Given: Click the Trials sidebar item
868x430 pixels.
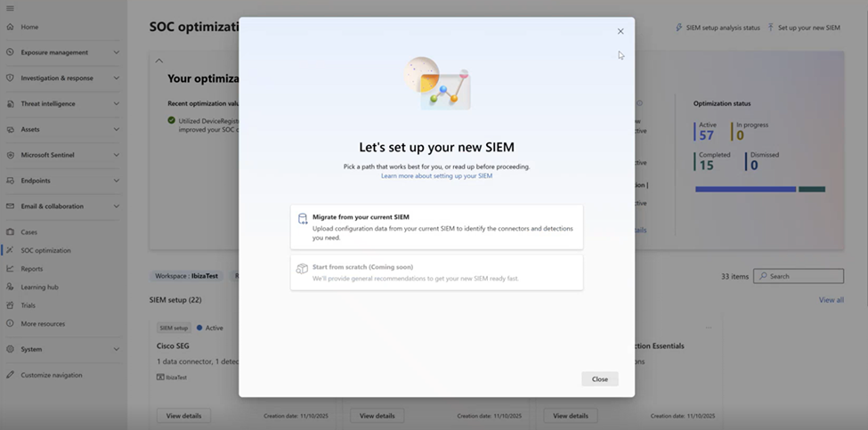Looking at the screenshot, I should point(28,305).
